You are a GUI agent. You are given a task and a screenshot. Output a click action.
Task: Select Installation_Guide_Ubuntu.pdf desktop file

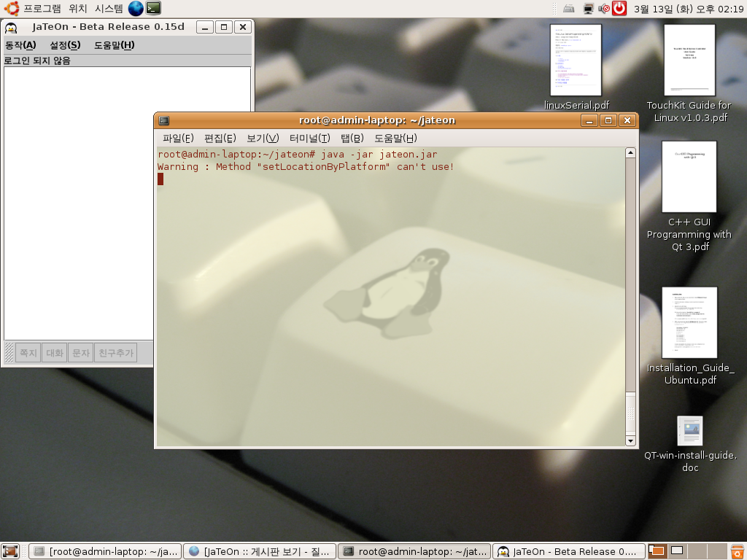[689, 336]
